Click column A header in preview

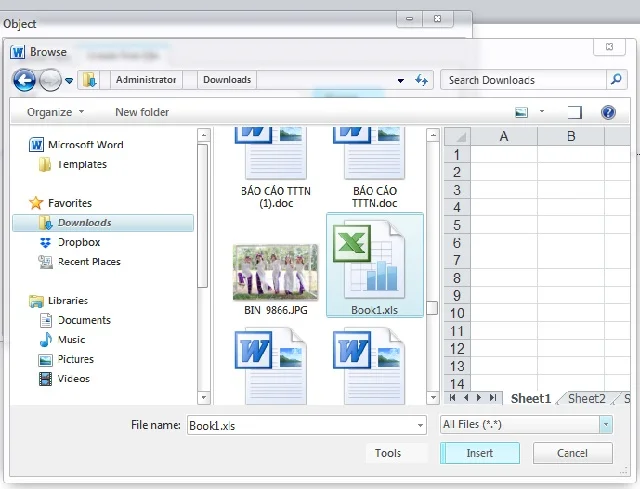click(x=504, y=136)
